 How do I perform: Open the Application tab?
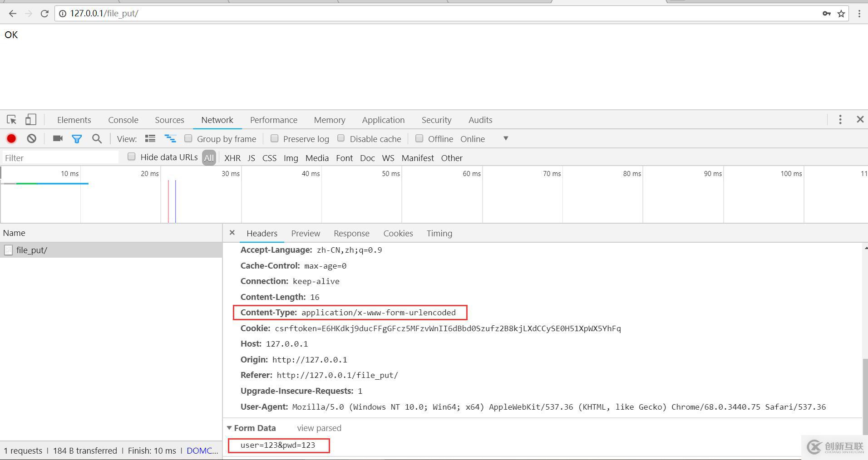(383, 120)
